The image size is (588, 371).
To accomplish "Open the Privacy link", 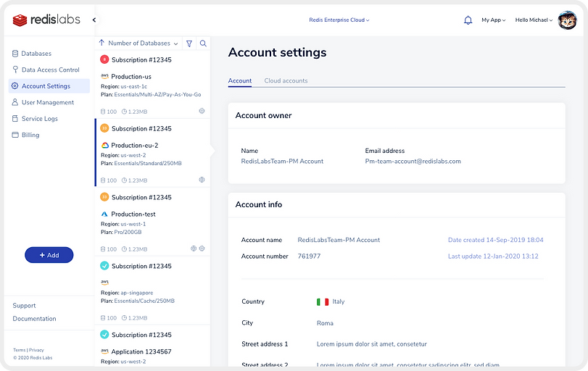I will tap(36, 350).
